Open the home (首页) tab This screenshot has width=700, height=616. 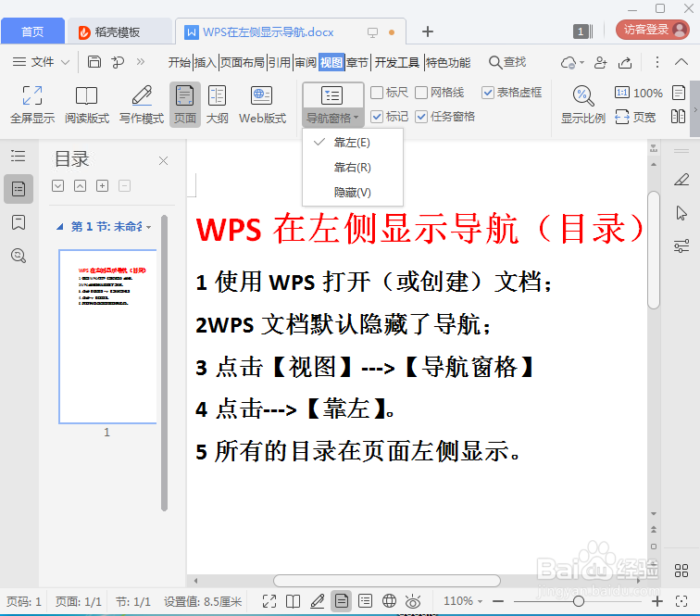coord(32,31)
